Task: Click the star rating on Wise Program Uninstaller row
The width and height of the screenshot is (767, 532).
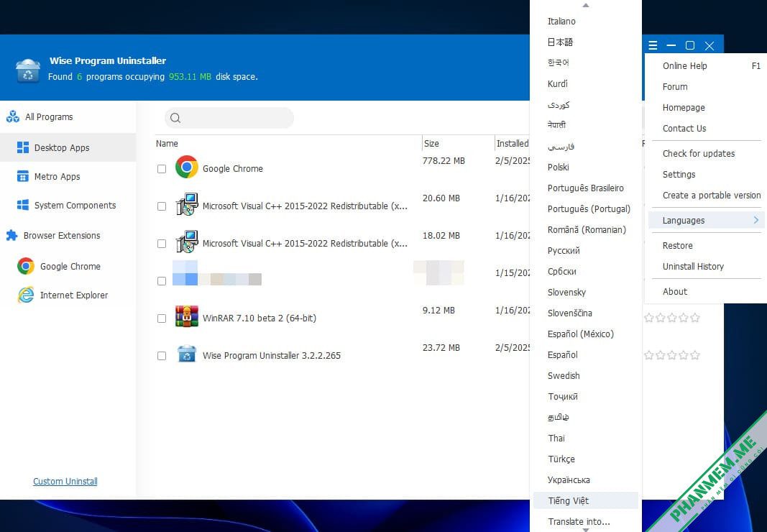Action: click(671, 355)
